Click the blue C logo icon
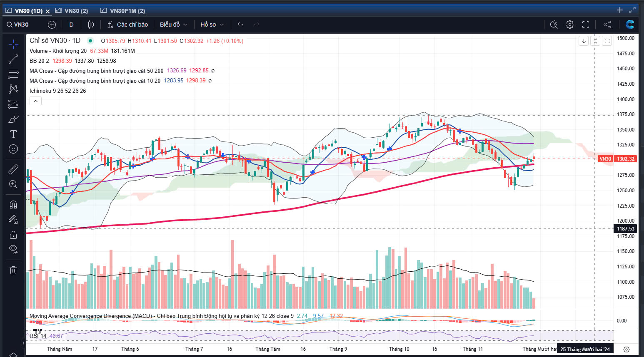Viewport: 644px width, 357px height. pyautogui.click(x=630, y=25)
